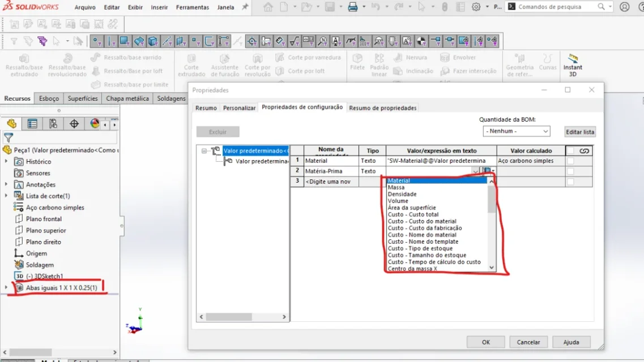Click the search magnifier icon
644x362 pixels.
coord(601,7)
